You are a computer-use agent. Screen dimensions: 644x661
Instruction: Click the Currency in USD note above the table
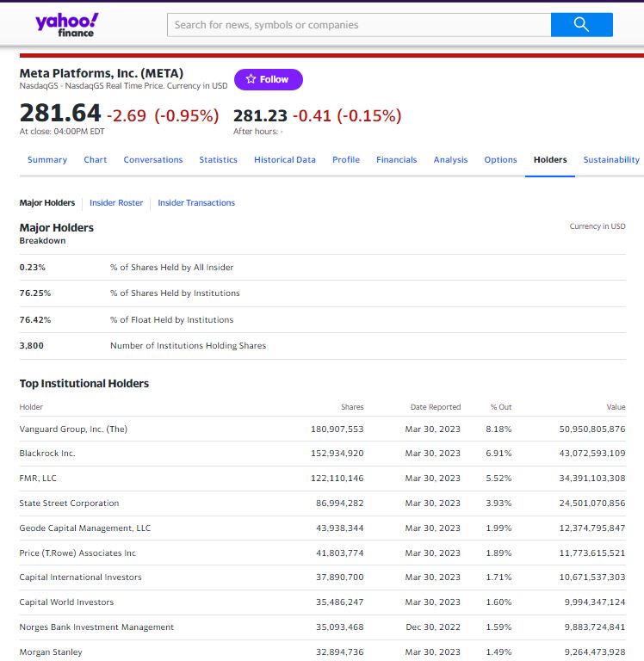pyautogui.click(x=598, y=226)
